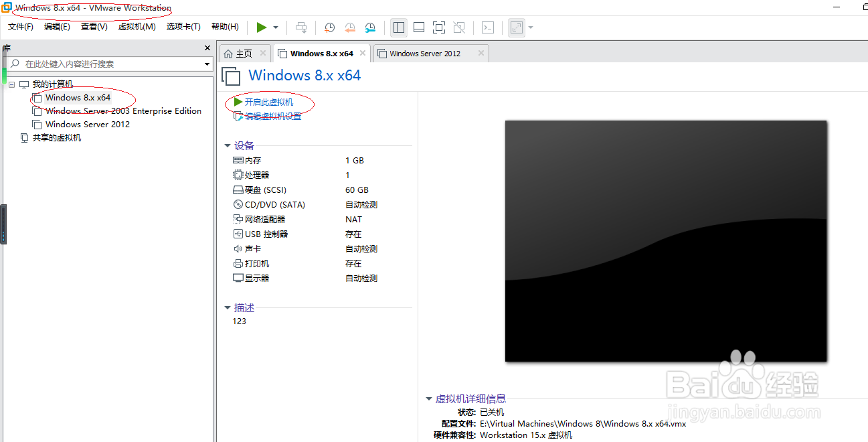Open the CD/DVD (SATA) device entry
This screenshot has height=442, width=868.
pos(274,205)
